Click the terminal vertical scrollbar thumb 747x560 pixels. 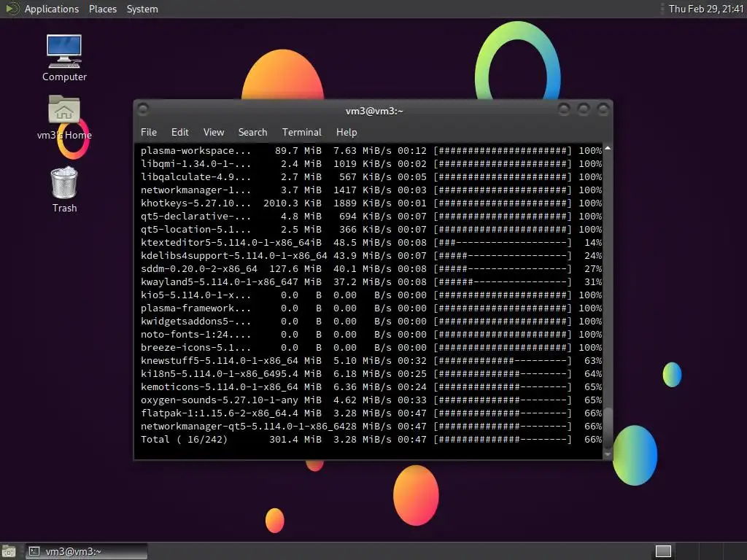click(x=608, y=427)
